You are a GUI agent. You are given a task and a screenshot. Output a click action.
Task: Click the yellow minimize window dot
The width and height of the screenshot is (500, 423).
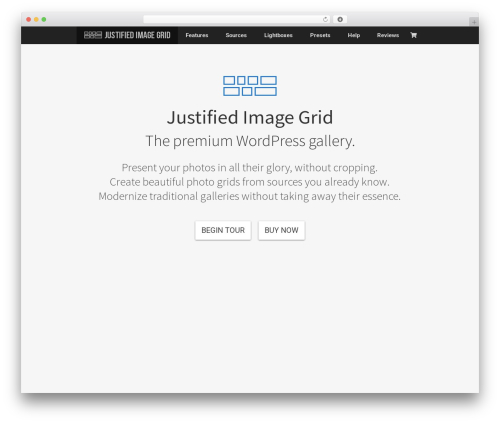(x=36, y=19)
